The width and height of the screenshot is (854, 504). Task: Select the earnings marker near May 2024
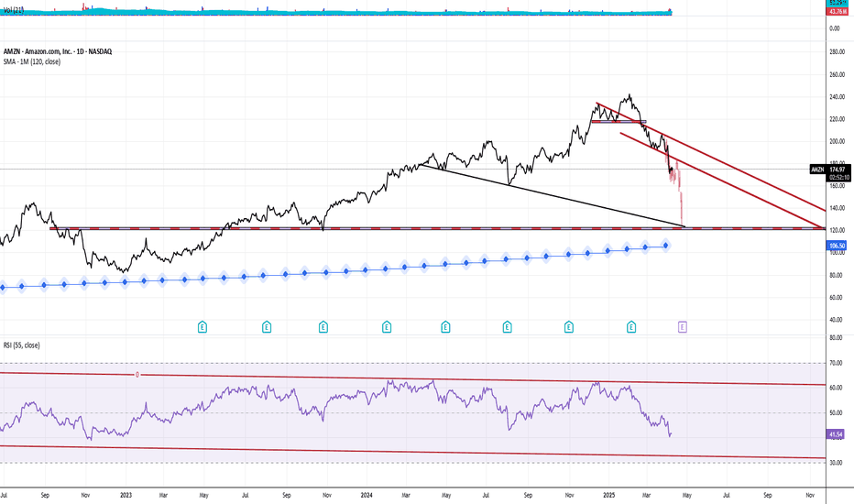[445, 327]
